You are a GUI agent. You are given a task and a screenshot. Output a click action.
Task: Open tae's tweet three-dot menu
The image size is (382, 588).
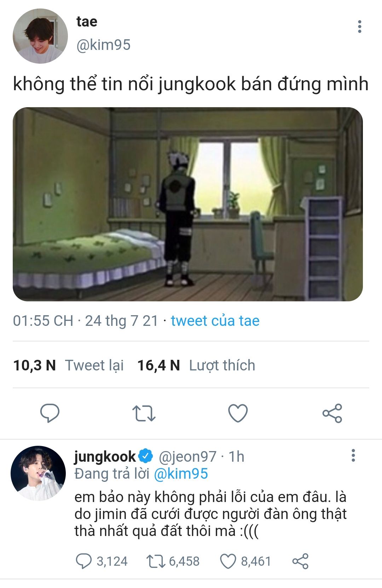(359, 27)
